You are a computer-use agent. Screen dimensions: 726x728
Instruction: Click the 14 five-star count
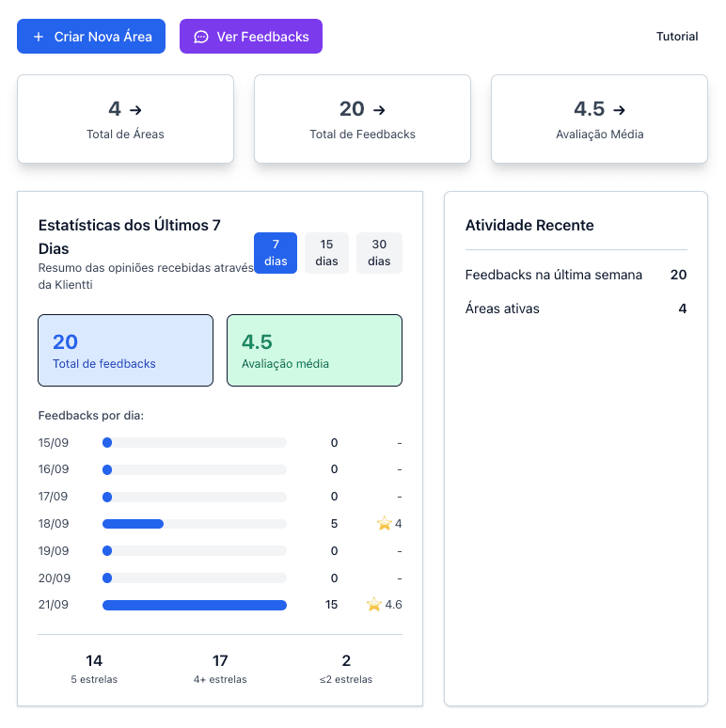[94, 660]
